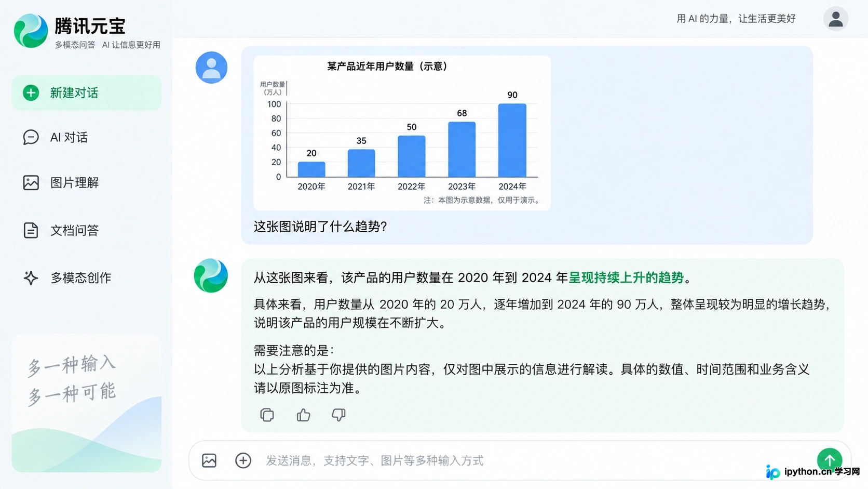Dislike the answer with the thumbs-down icon
Viewport: 868px width, 489px height.
point(338,415)
